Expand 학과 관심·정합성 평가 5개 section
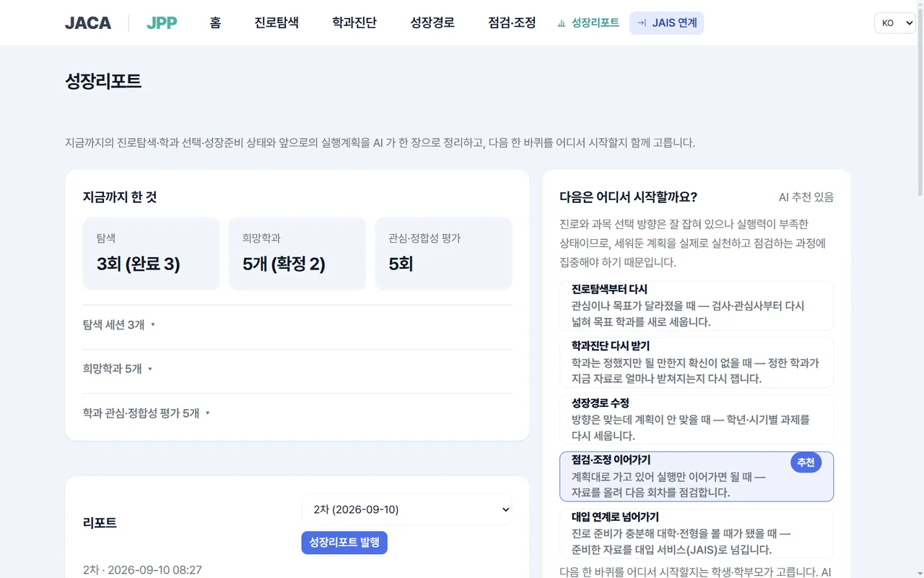Viewport: 924px width, 578px height. click(x=297, y=413)
